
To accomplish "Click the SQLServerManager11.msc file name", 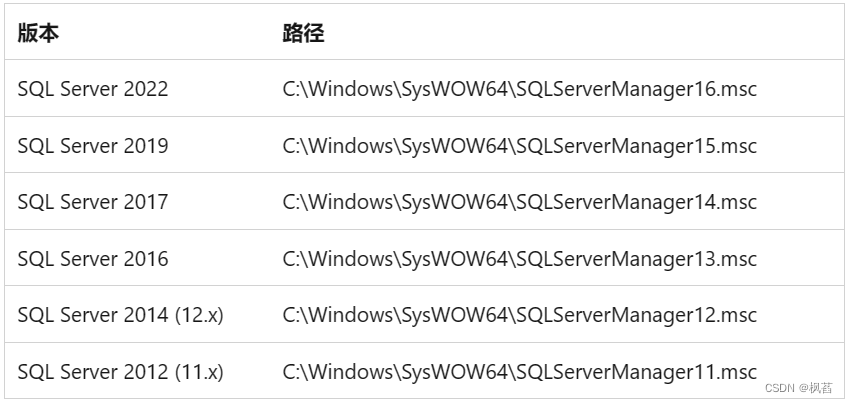I will coord(636,372).
